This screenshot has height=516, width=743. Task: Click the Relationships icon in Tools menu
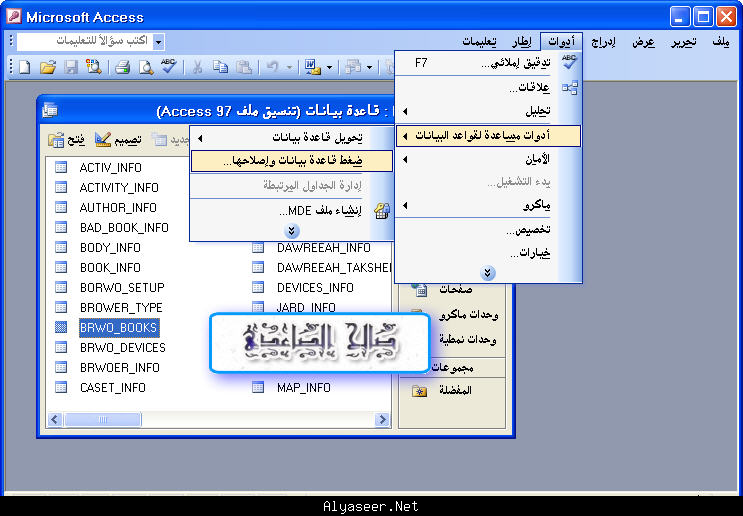click(570, 88)
